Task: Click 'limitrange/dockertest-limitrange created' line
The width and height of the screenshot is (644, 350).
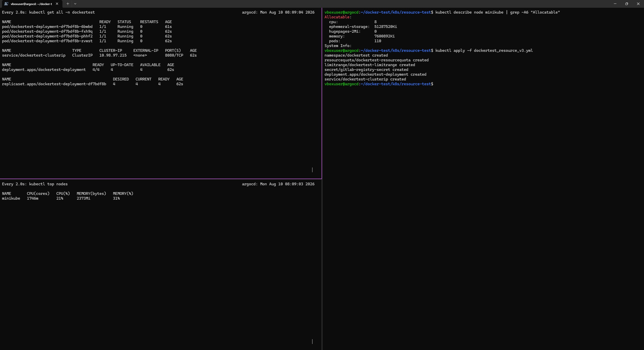Action: (x=370, y=65)
